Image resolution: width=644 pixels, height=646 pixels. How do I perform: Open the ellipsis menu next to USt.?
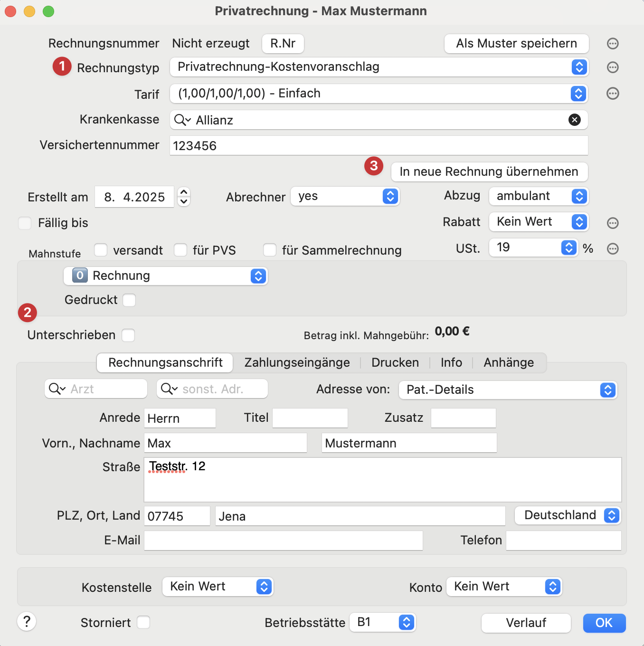click(x=613, y=248)
